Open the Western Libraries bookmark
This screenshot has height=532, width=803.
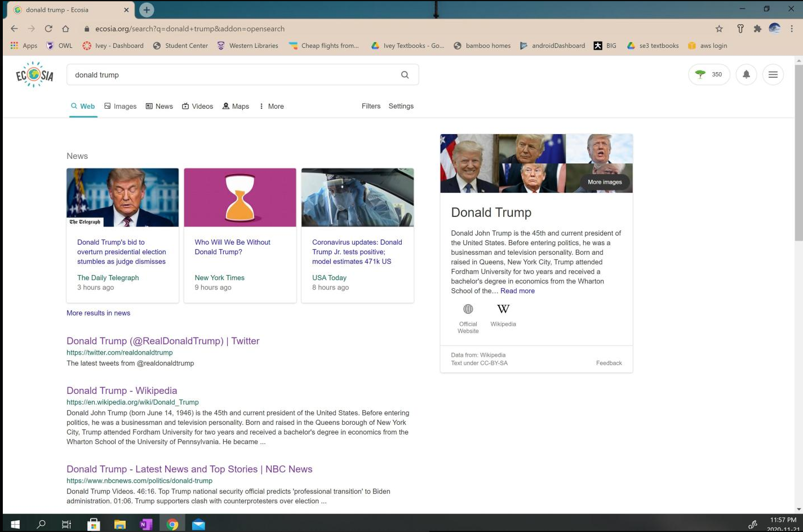(247, 46)
